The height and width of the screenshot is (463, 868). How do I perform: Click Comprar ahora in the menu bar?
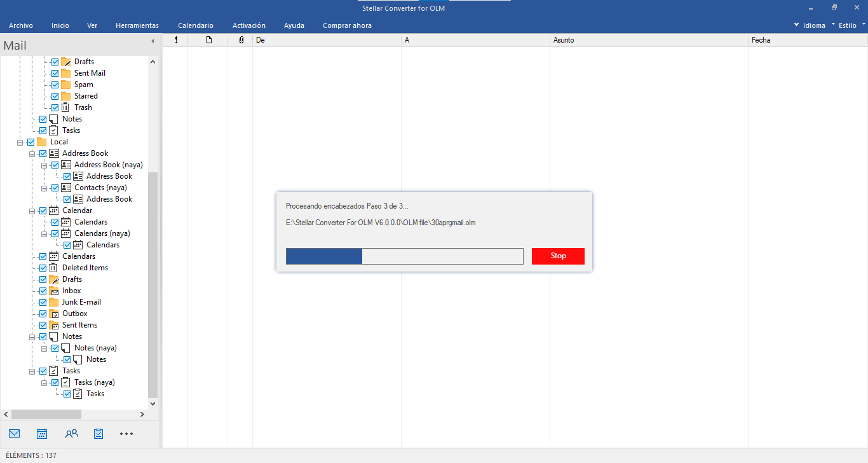click(x=347, y=25)
